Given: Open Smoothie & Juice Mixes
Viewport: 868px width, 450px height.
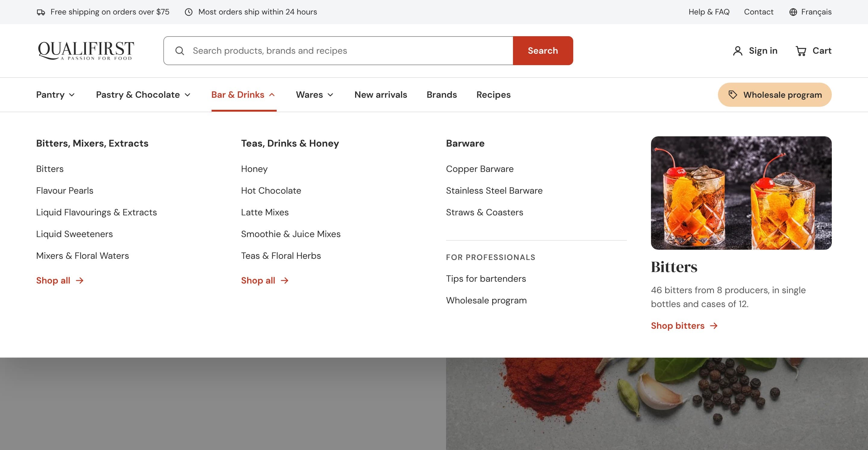Looking at the screenshot, I should [x=291, y=234].
